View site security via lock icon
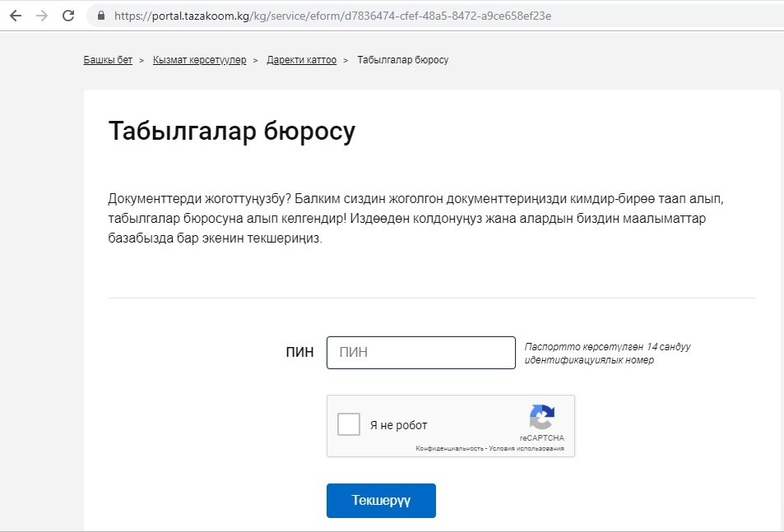The height and width of the screenshot is (532, 784). 102,16
